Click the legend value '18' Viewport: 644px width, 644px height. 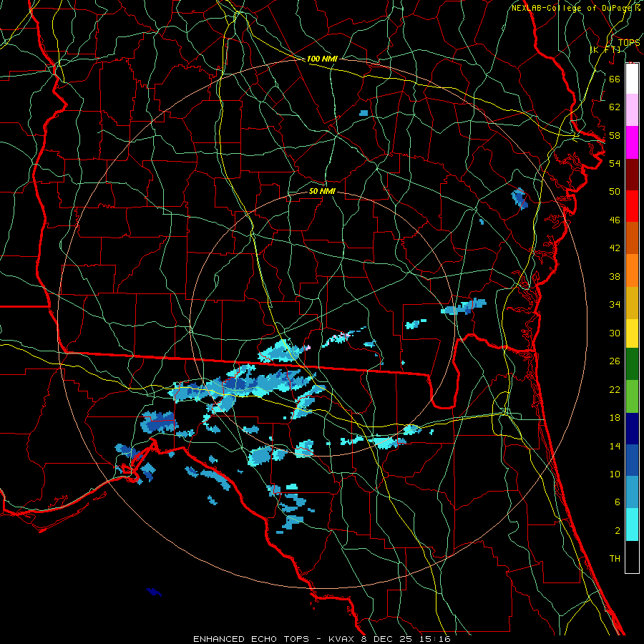pos(615,418)
